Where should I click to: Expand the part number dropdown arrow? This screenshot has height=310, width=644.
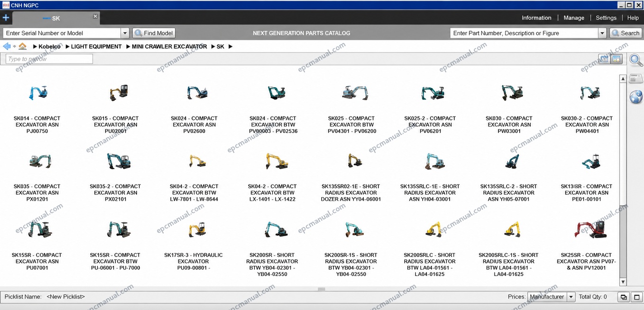click(x=602, y=33)
